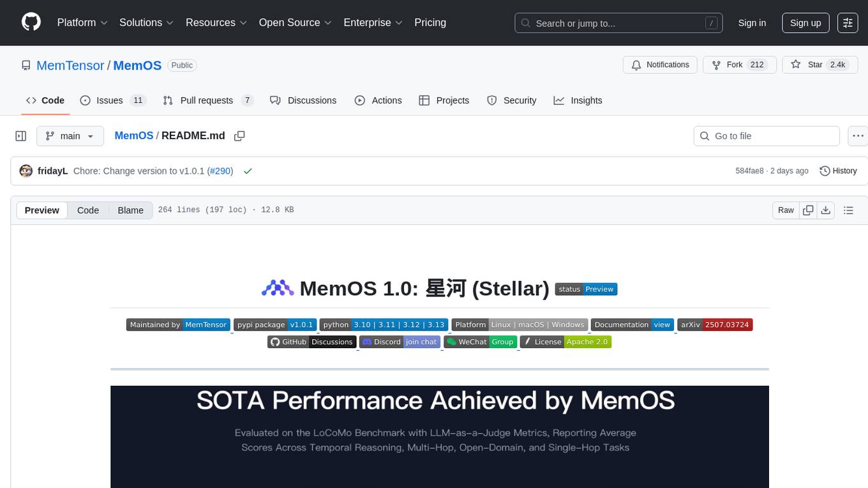The height and width of the screenshot is (488, 868).
Task: Expand the Enterprise menu
Action: [373, 22]
